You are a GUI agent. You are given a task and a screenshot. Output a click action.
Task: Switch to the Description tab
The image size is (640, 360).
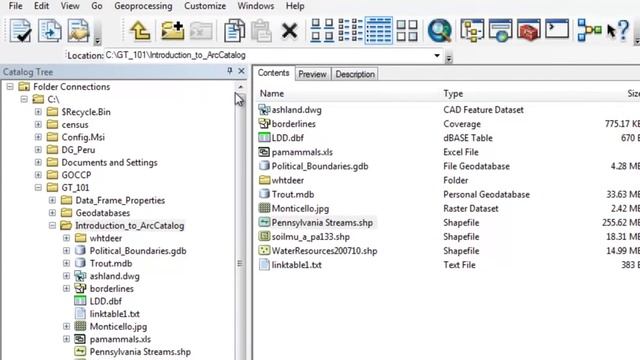(x=355, y=74)
